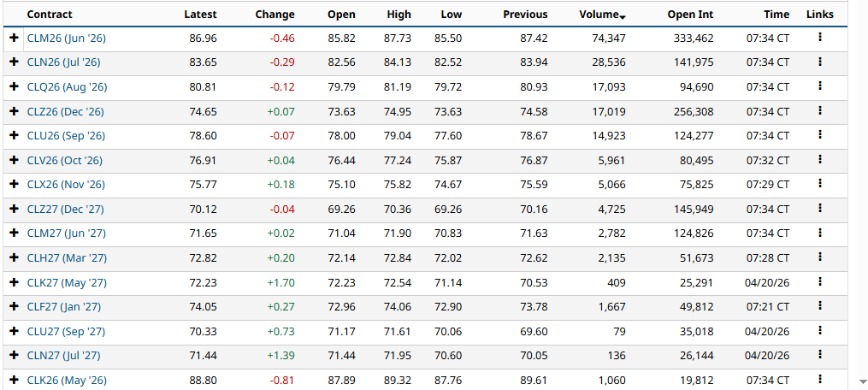Open the CLU26 (Sep '26) contract link
This screenshot has height=390, width=868.
coord(66,136)
